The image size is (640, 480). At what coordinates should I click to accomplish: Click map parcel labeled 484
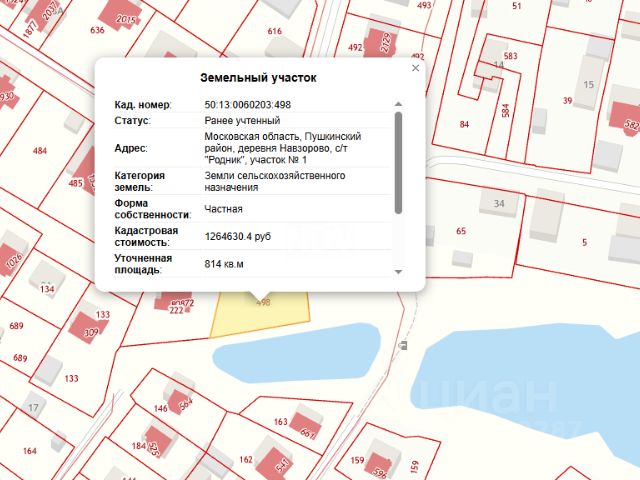point(40,151)
